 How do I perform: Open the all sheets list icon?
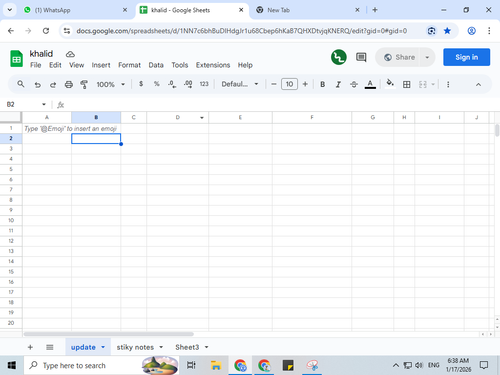coord(50,347)
